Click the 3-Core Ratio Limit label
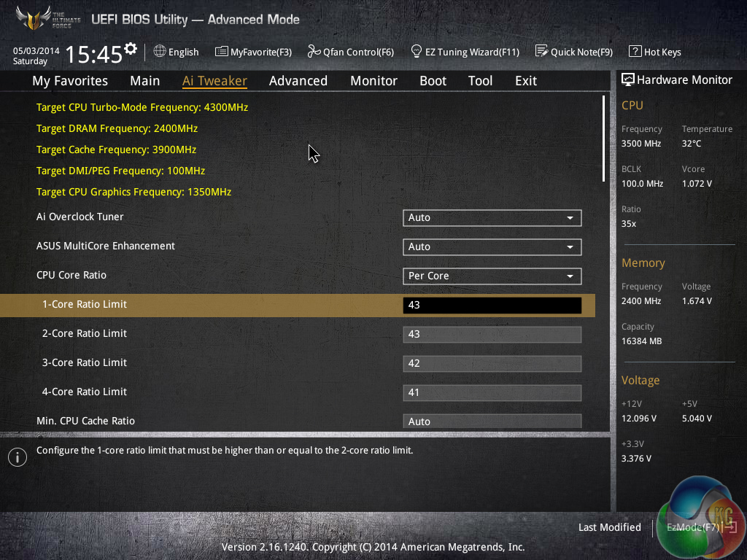The width and height of the screenshot is (747, 560). click(85, 363)
